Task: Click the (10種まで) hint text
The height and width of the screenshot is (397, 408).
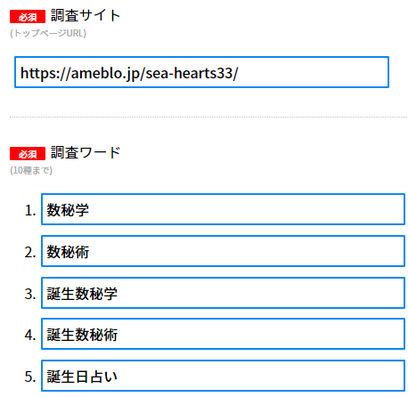Action: 31,170
